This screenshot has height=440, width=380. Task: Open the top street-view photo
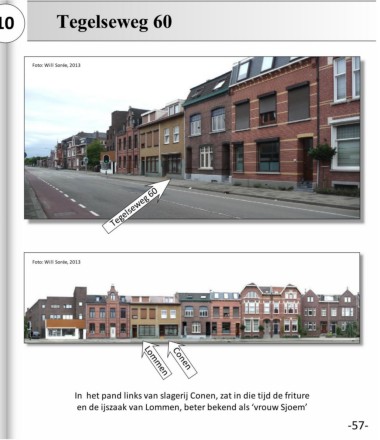tap(192, 138)
